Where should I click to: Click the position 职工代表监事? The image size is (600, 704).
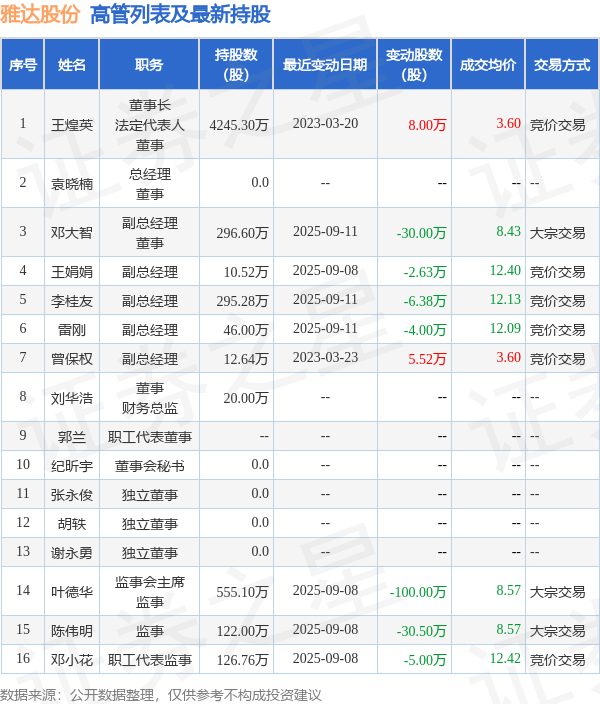click(x=150, y=660)
